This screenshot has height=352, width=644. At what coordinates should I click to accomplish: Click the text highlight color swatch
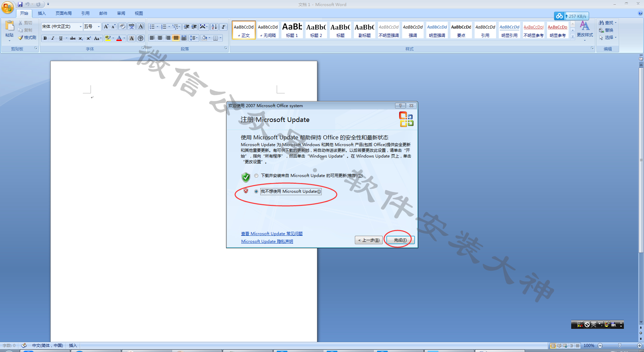pyautogui.click(x=108, y=38)
